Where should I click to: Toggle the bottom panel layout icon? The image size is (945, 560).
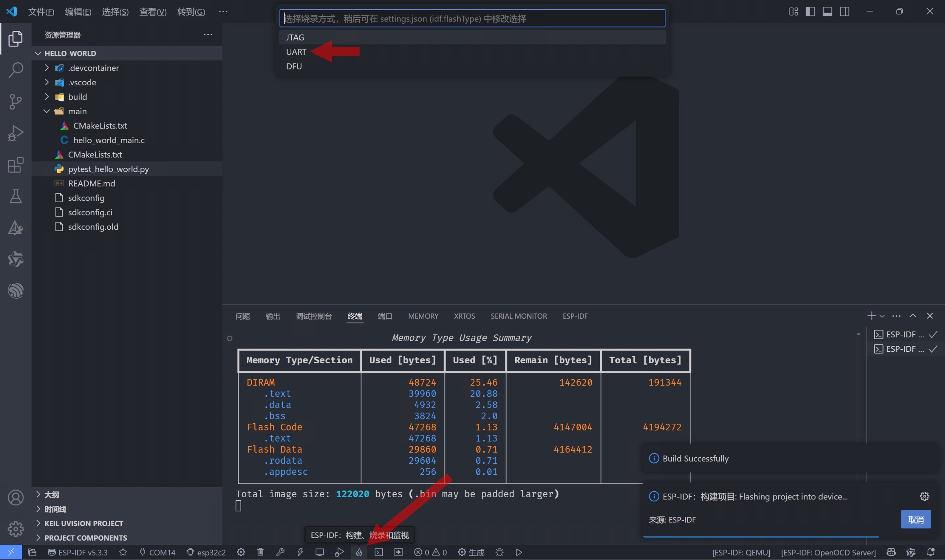827,12
